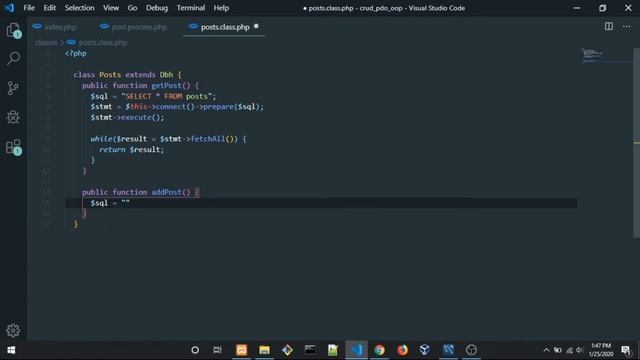
Task: Select the posts.class.php tab
Action: click(224, 27)
